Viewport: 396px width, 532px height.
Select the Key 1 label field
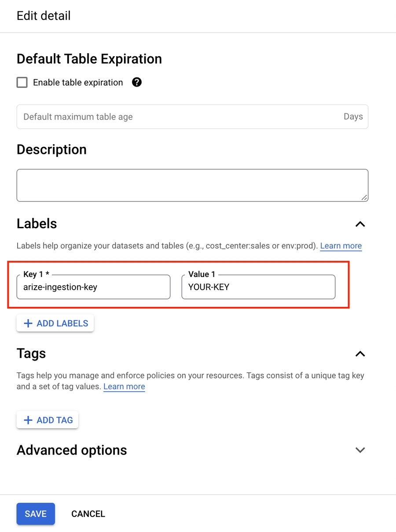93,288
